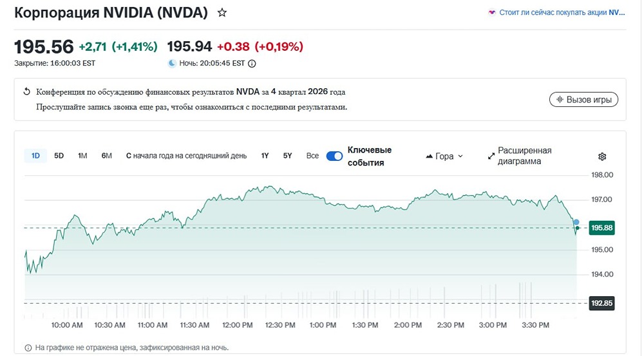Open Расширенная диаграмма advanced chart

click(520, 156)
